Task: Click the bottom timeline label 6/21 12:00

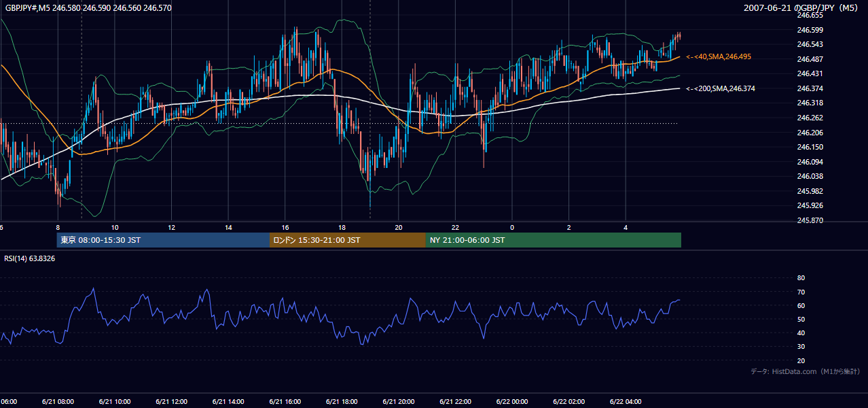Action: pos(171,402)
